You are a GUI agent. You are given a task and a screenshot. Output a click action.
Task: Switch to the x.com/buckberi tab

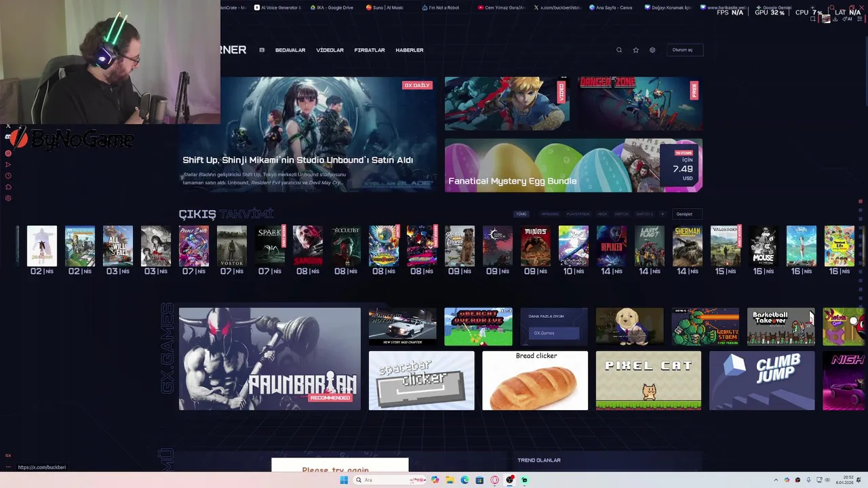(x=557, y=7)
